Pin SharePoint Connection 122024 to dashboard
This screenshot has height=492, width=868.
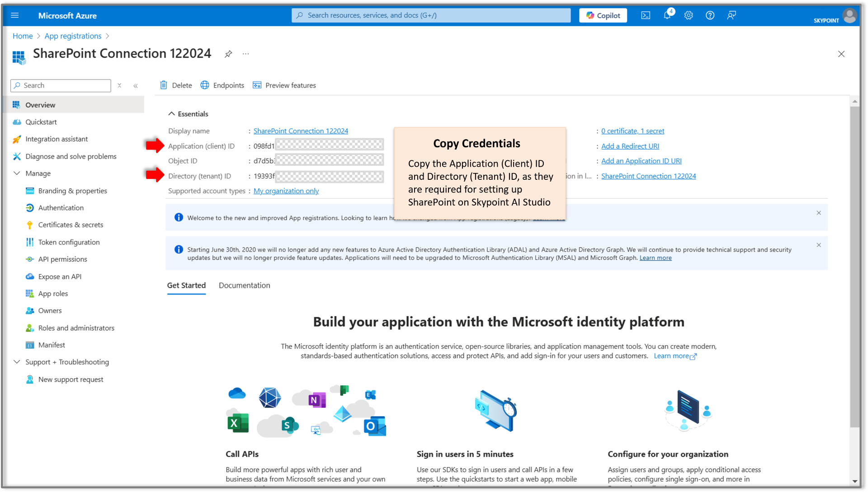228,54
